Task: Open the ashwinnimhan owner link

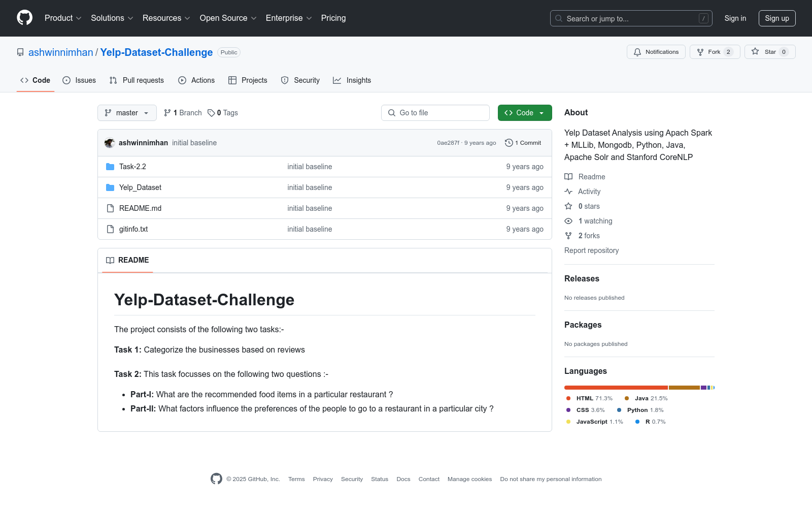Action: tap(61, 52)
